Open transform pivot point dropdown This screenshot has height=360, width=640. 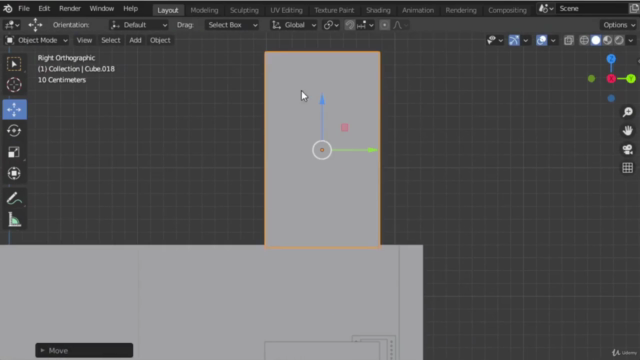(331, 25)
